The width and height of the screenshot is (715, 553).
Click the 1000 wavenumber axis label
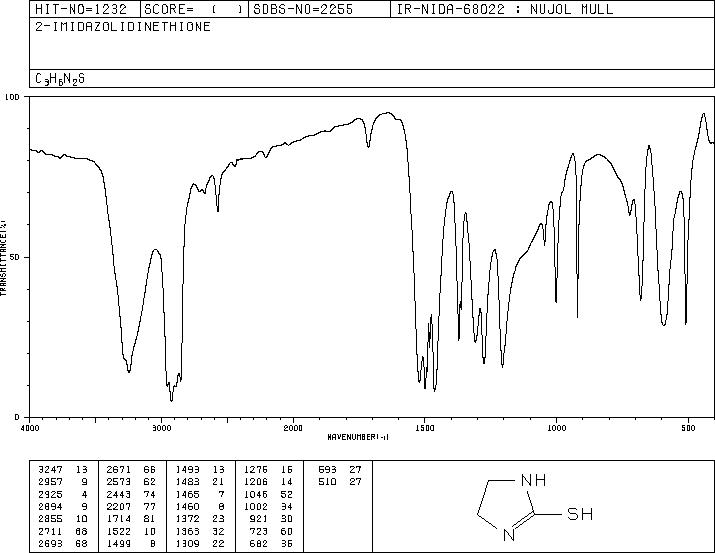[556, 428]
